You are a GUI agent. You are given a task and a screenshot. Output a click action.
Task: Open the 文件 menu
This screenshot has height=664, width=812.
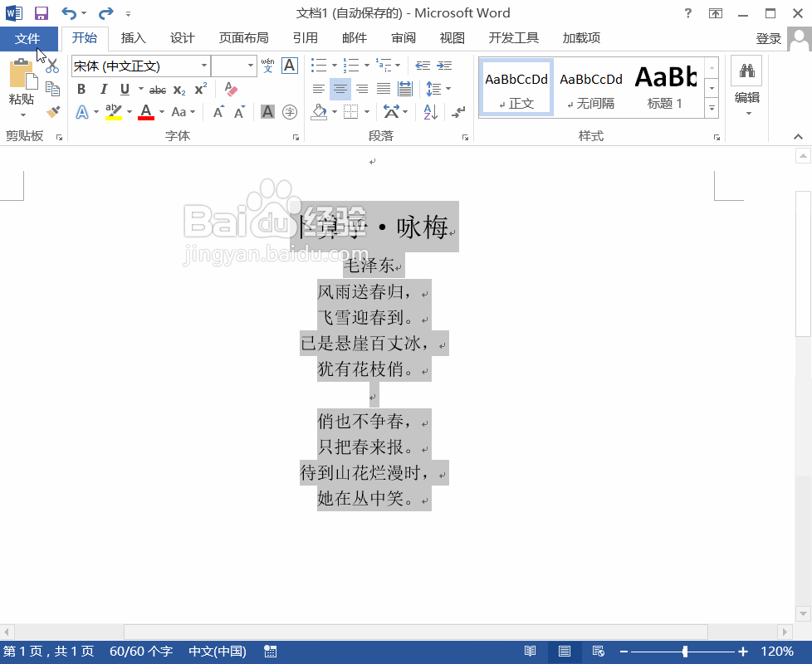[x=29, y=37]
